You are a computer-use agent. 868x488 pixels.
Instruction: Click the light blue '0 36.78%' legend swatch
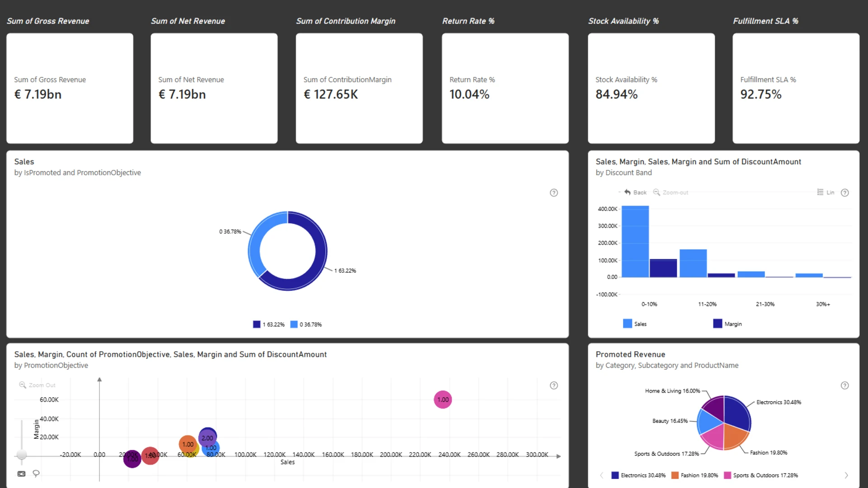pyautogui.click(x=294, y=324)
